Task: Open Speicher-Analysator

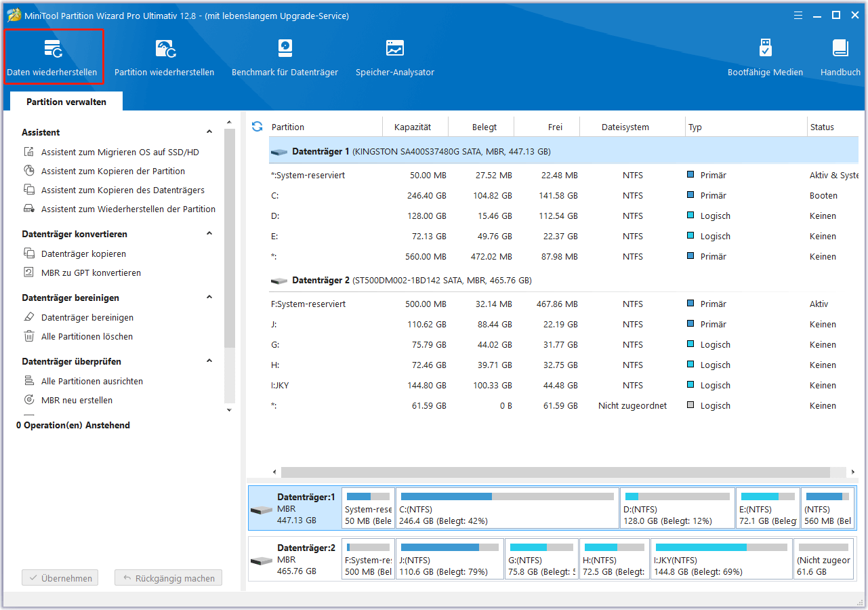Action: [395, 57]
